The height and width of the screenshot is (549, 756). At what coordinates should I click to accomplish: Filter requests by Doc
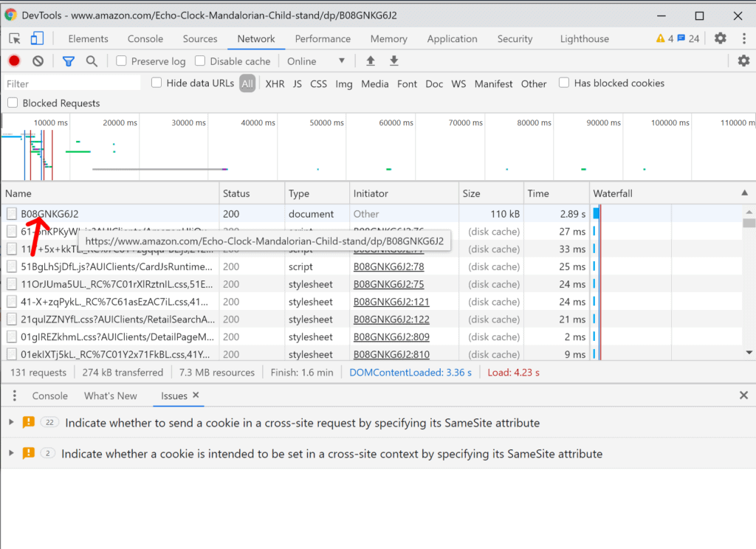click(434, 84)
